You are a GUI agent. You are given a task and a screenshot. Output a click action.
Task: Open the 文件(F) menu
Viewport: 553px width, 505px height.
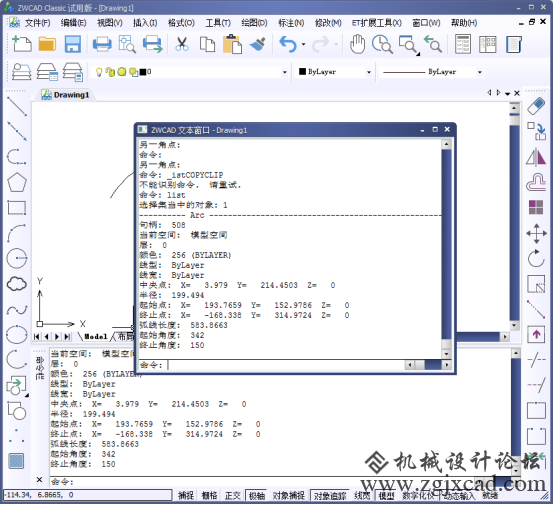37,23
